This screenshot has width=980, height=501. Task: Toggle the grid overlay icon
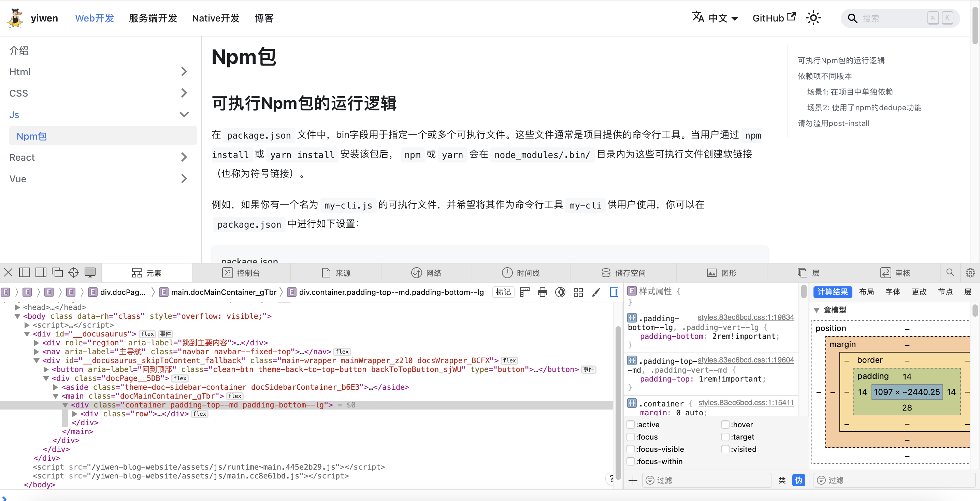pos(578,292)
